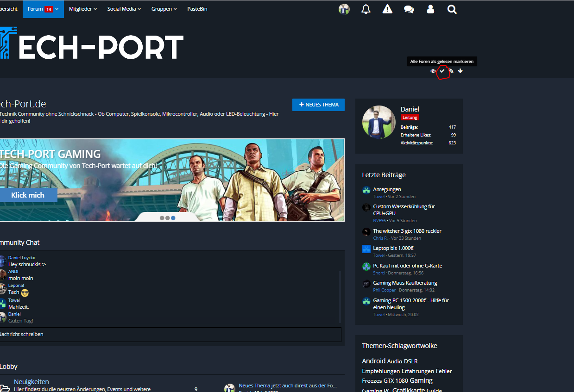Mark all forums as read checkmark
Image resolution: width=574 pixels, height=392 pixels.
(442, 71)
